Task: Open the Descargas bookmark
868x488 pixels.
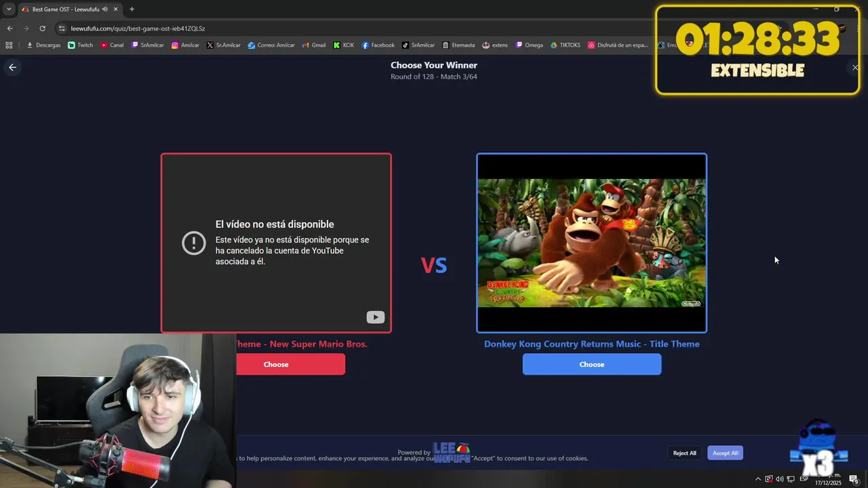Action: [43, 45]
